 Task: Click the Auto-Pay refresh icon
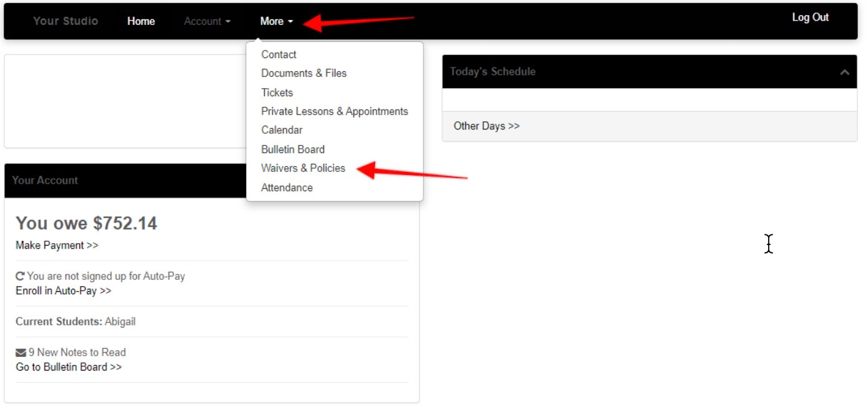click(20, 276)
